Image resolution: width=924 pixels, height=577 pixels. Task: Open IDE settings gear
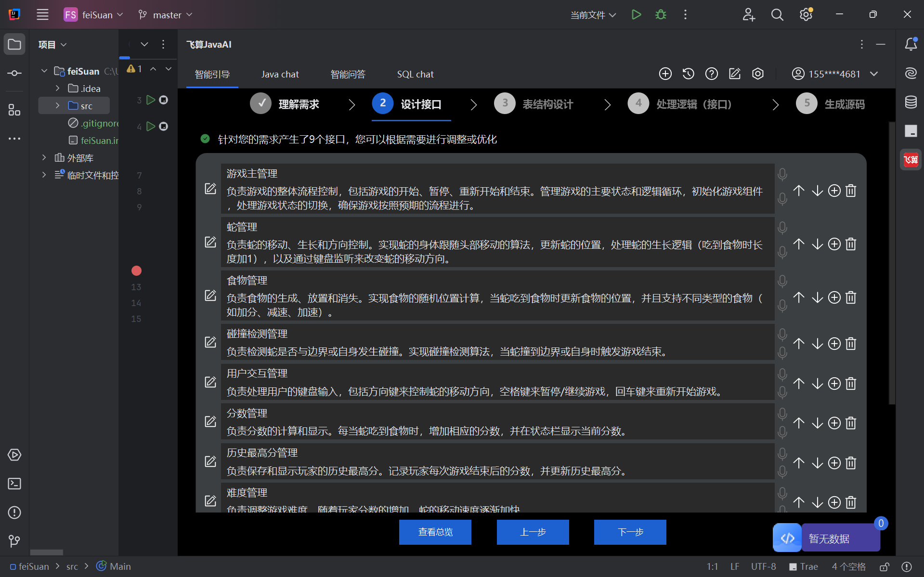[806, 15]
